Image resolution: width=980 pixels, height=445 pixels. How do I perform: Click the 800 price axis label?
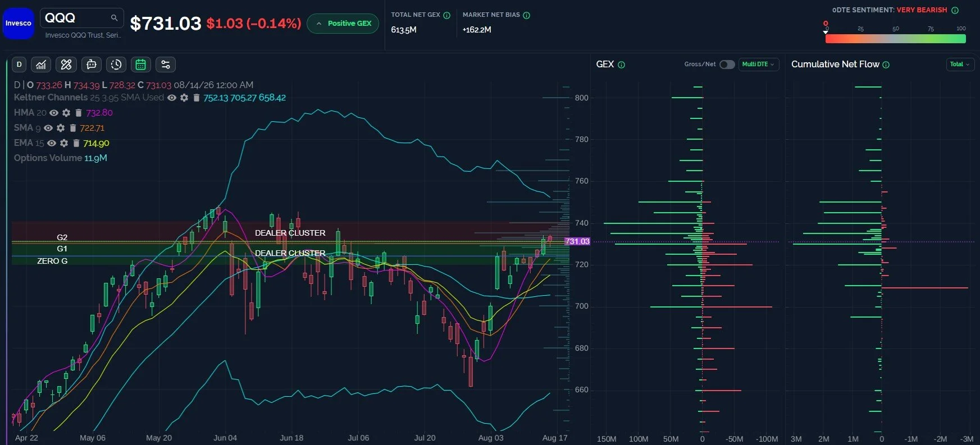[x=582, y=98]
